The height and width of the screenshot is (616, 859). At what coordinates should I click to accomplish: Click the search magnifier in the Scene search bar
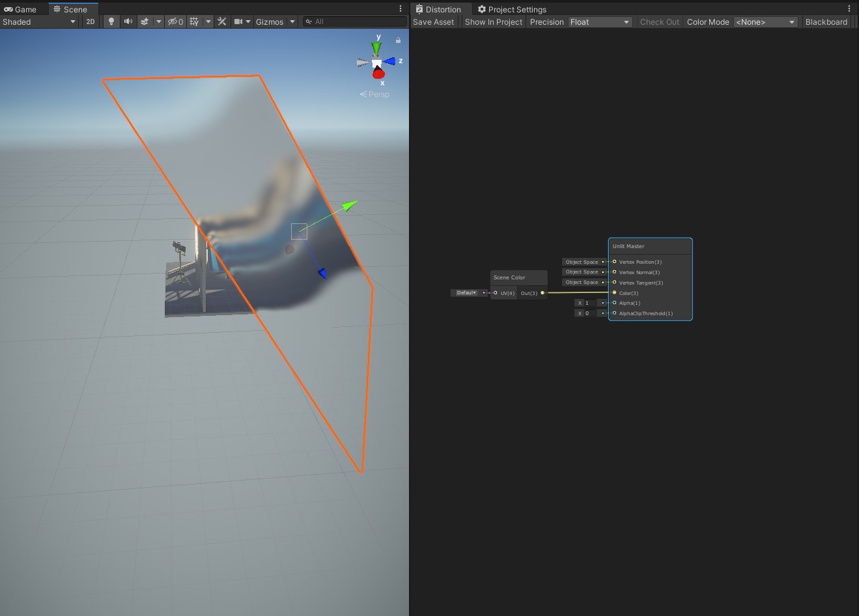tap(308, 21)
